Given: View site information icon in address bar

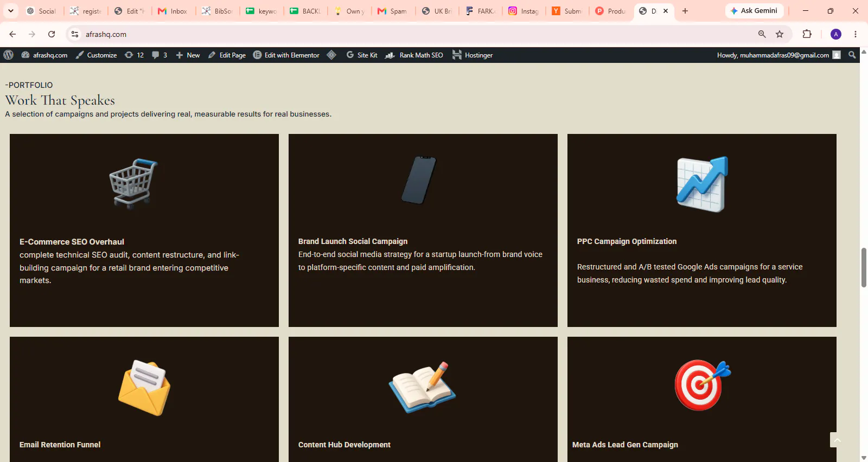Looking at the screenshot, I should click(x=75, y=34).
